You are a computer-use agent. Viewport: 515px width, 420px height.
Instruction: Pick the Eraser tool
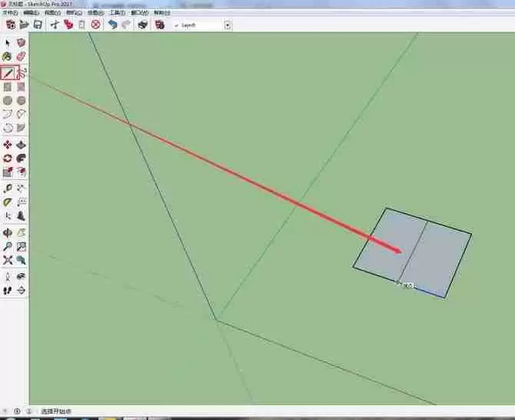(21, 56)
